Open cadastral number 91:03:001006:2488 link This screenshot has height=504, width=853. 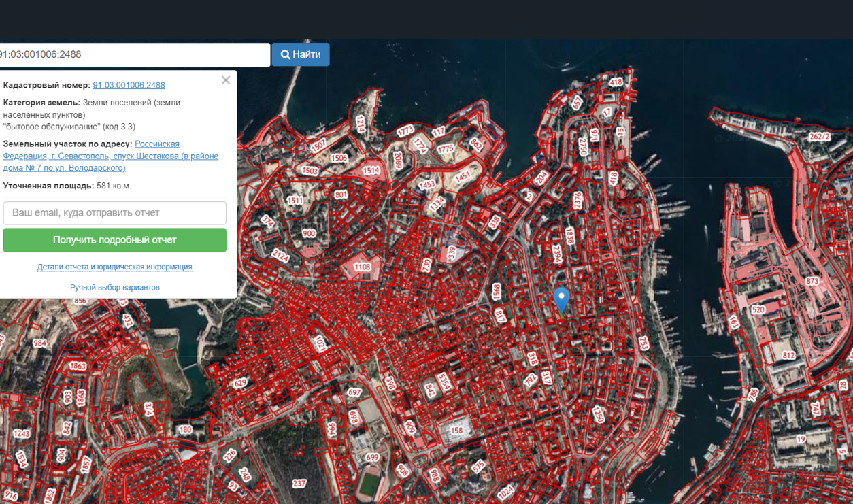click(x=129, y=85)
